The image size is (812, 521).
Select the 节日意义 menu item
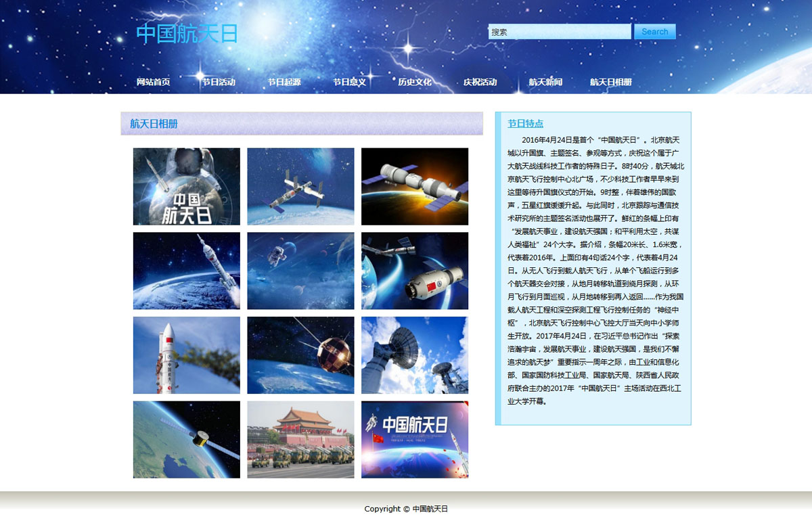(x=349, y=82)
